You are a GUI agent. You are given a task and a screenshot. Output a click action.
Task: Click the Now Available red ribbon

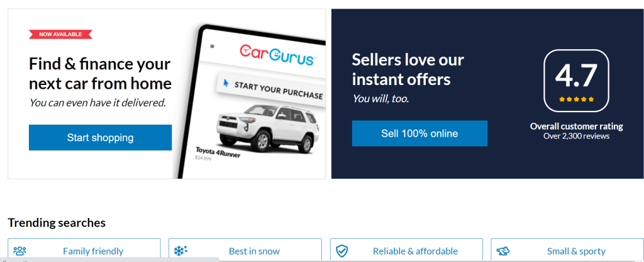pos(60,34)
